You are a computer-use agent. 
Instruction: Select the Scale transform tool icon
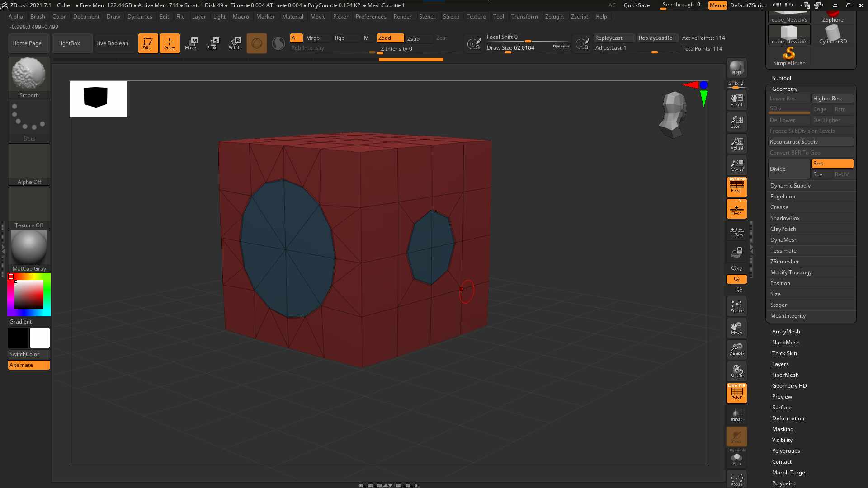(x=212, y=43)
